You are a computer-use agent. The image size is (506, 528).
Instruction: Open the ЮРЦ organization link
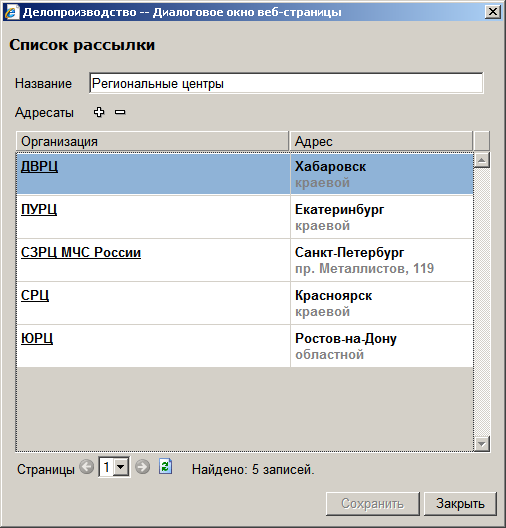click(37, 338)
